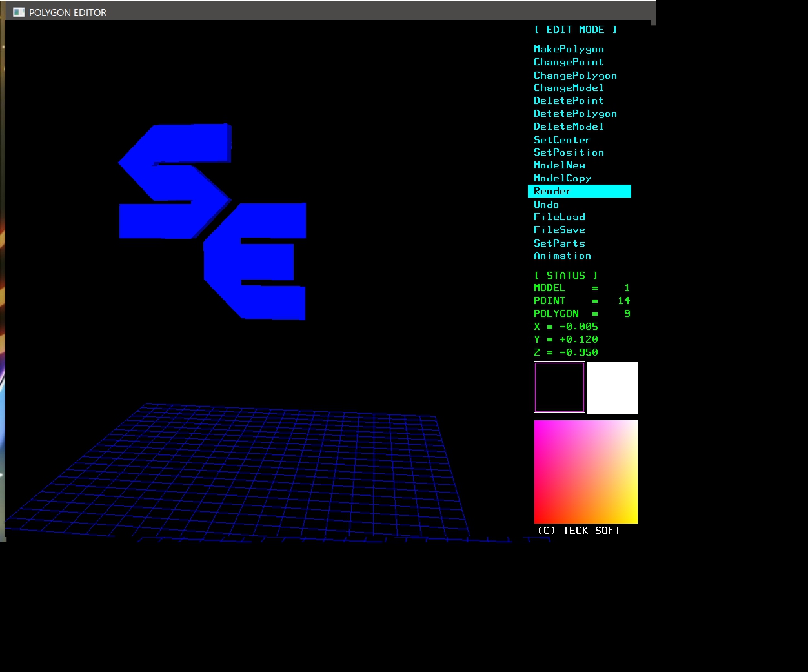Click the MODEL = 1 status line
The image size is (808, 672).
tap(581, 288)
